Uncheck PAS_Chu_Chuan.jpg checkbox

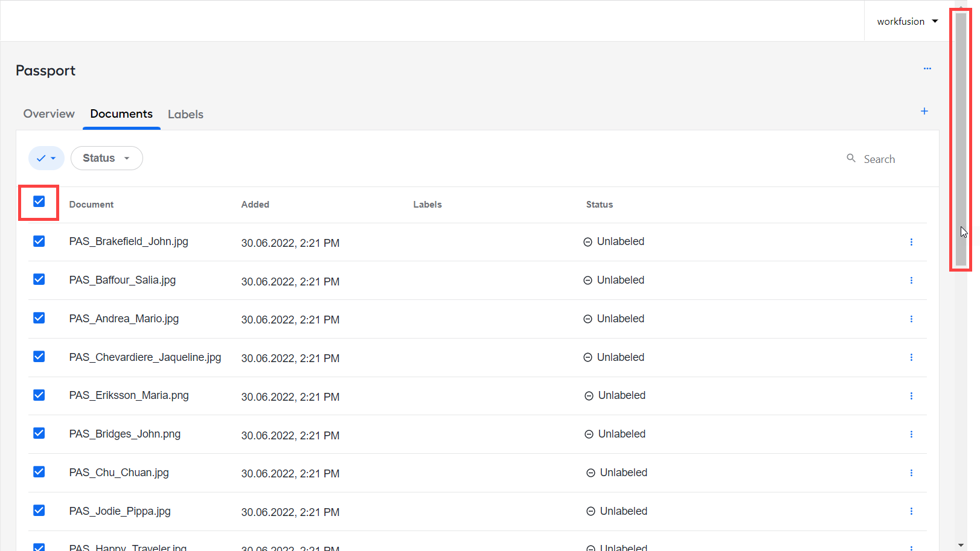pyautogui.click(x=39, y=472)
